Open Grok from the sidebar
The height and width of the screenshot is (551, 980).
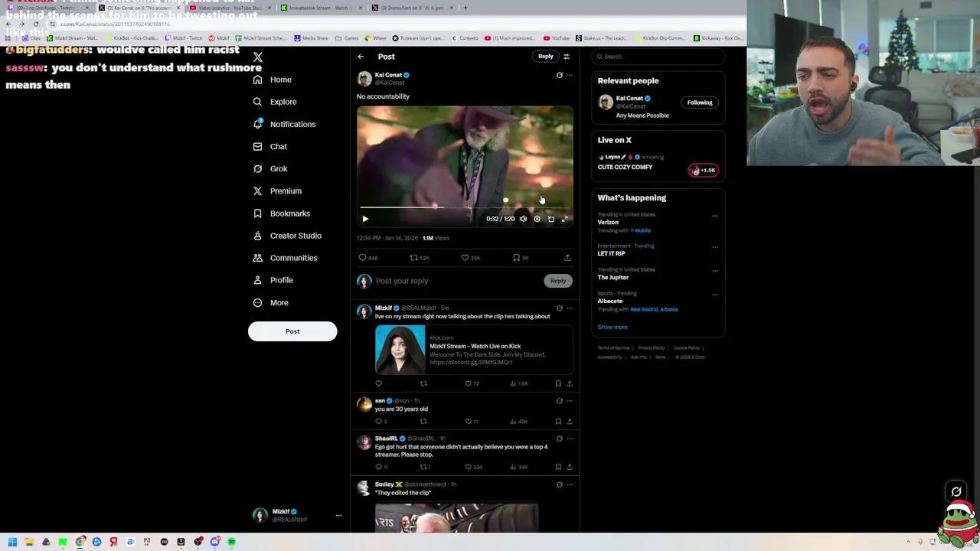[270, 168]
